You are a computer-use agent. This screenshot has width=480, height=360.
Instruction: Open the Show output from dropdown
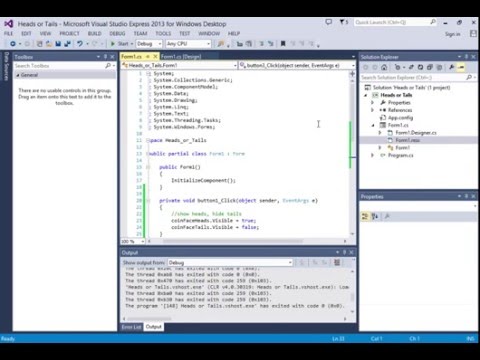coord(230,263)
